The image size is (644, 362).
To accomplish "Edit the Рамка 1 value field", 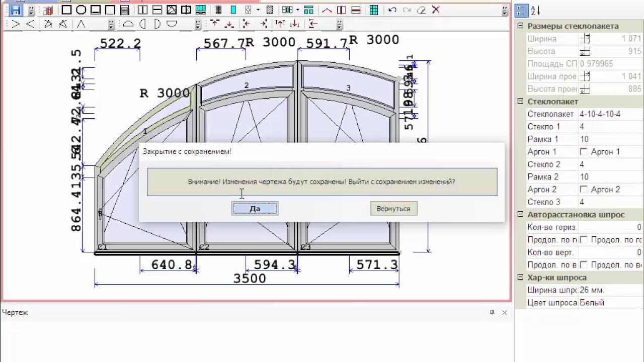I will point(610,139).
